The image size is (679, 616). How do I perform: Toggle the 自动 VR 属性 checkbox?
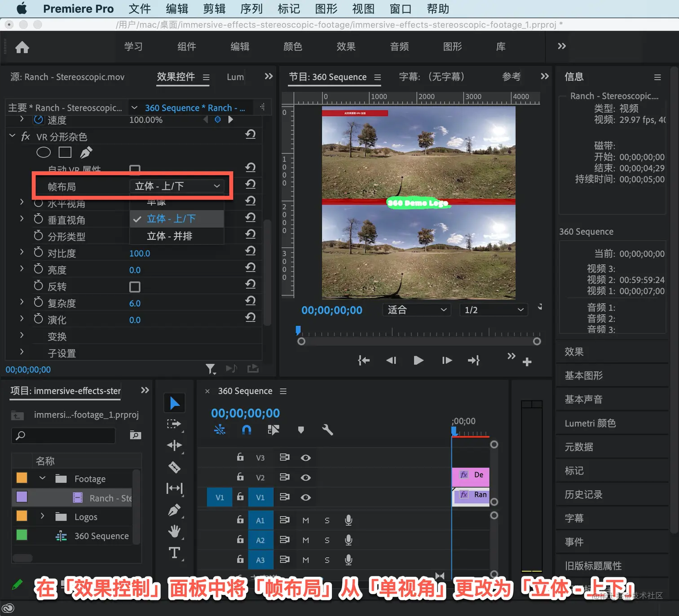click(135, 169)
